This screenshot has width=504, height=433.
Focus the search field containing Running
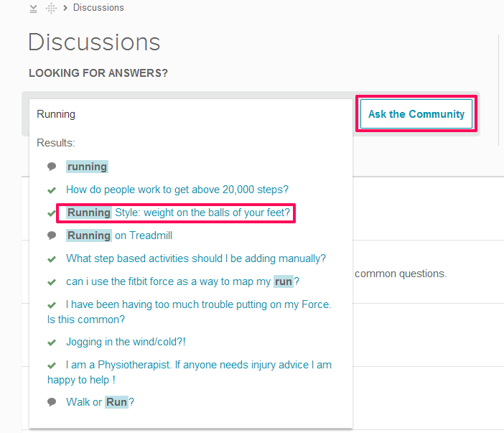pos(191,114)
